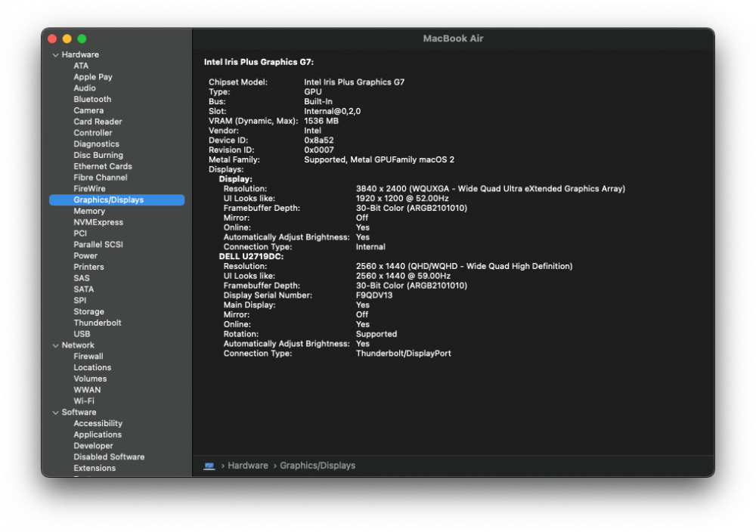Select the highlighted Graphics/Displays item
This screenshot has height=532, width=756.
pos(116,200)
